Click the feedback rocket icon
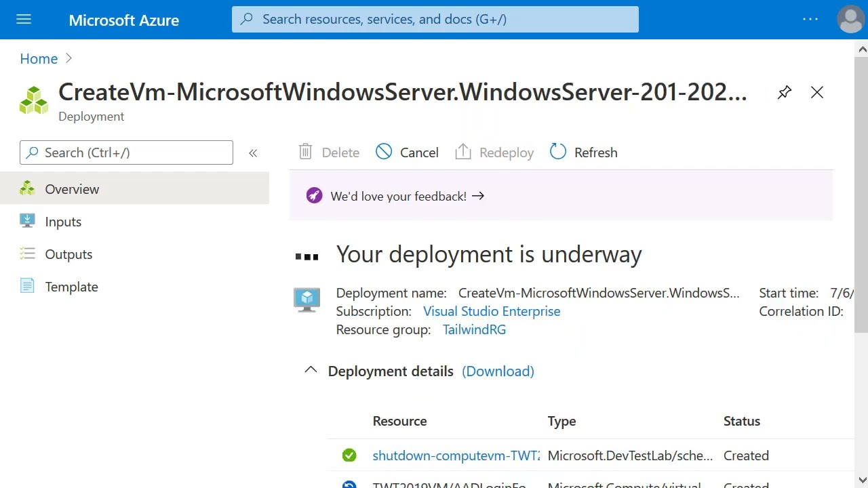 click(x=314, y=196)
